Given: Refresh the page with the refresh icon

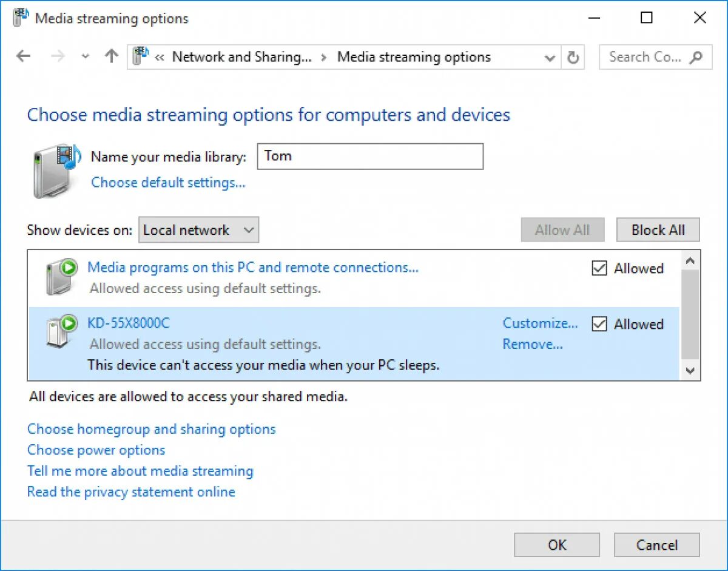Looking at the screenshot, I should [x=573, y=56].
